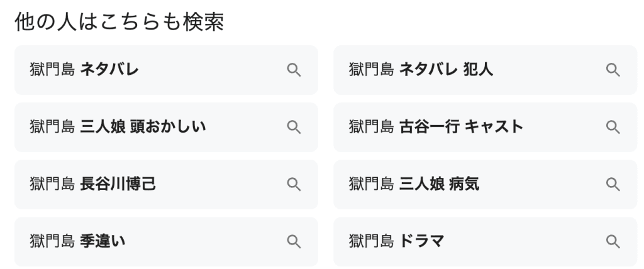Click search icon for 三人娘 頭おかしい

click(294, 127)
